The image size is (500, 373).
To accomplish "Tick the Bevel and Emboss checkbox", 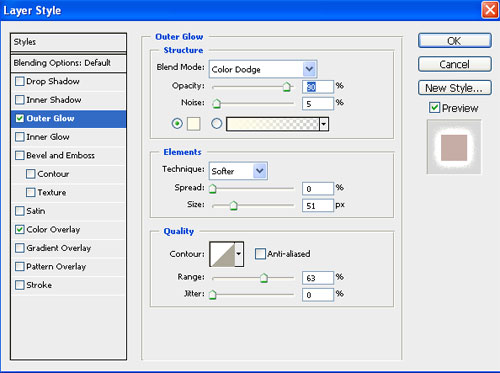I will 20,155.
